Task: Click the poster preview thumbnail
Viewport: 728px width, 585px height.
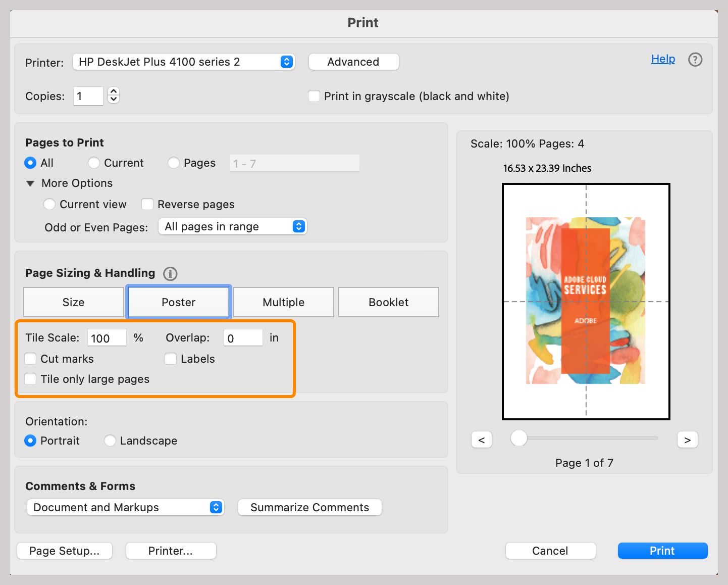Action: [x=586, y=301]
